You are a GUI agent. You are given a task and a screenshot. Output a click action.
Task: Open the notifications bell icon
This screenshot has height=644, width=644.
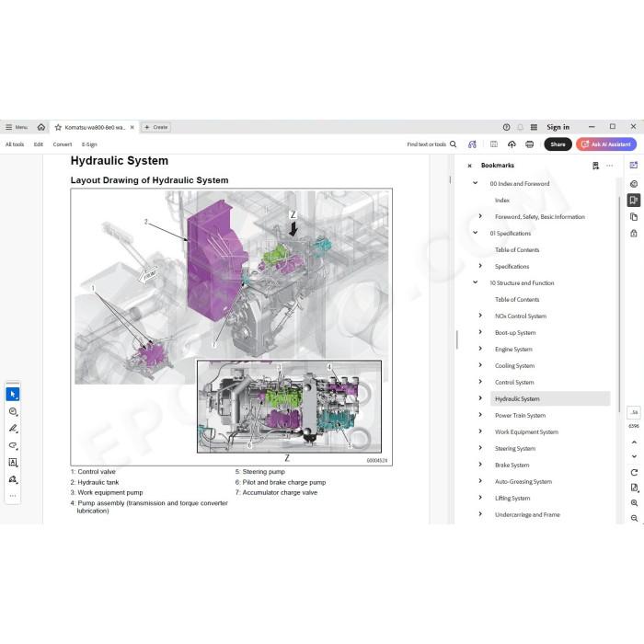pos(520,127)
